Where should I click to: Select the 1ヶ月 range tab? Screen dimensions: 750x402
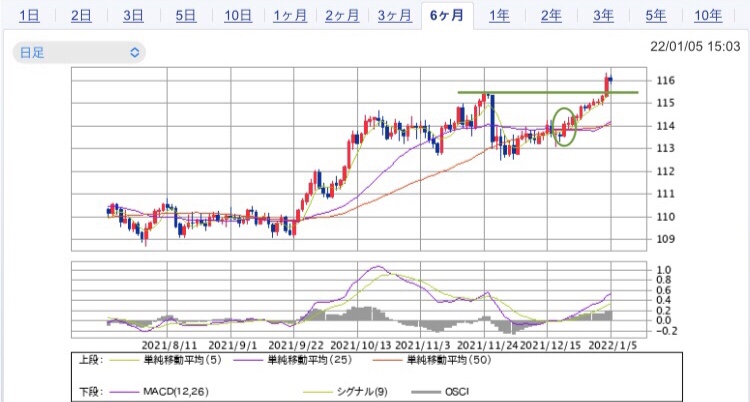coord(290,16)
